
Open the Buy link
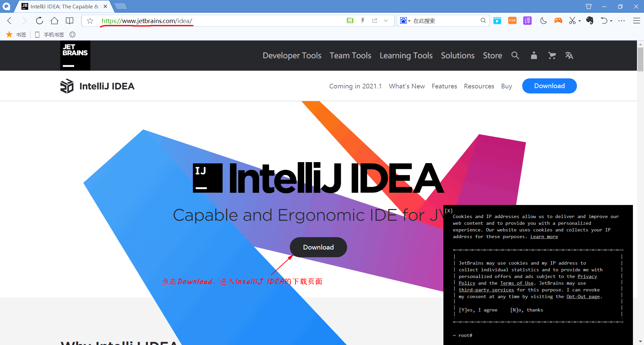coord(506,86)
